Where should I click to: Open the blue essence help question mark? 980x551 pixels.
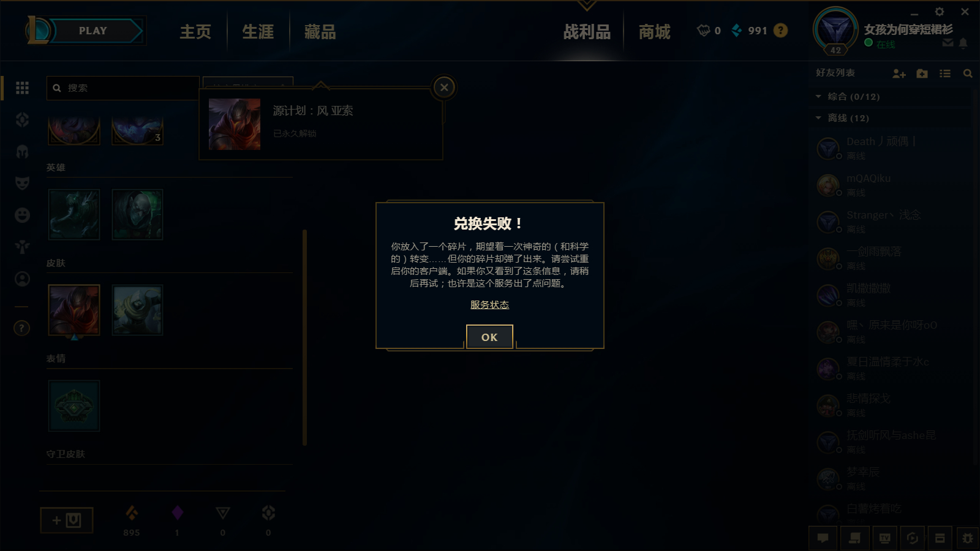(780, 31)
